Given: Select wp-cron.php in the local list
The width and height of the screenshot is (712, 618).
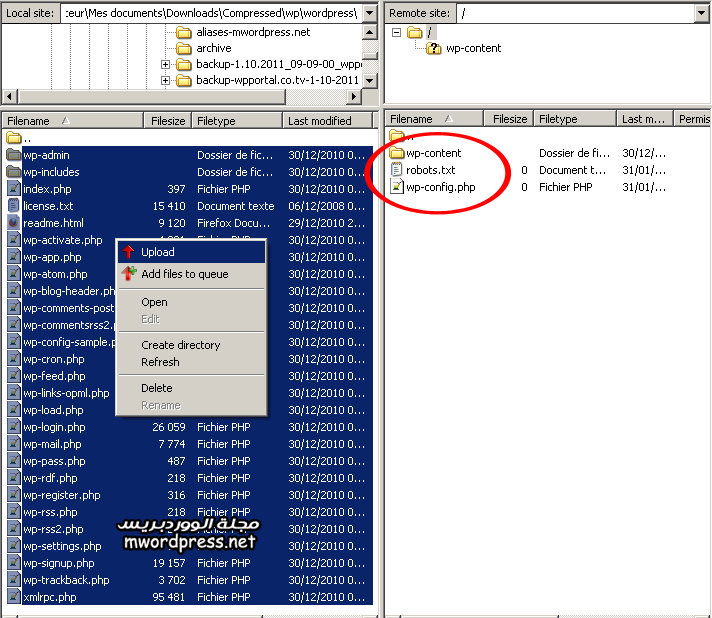Looking at the screenshot, I should [x=54, y=359].
